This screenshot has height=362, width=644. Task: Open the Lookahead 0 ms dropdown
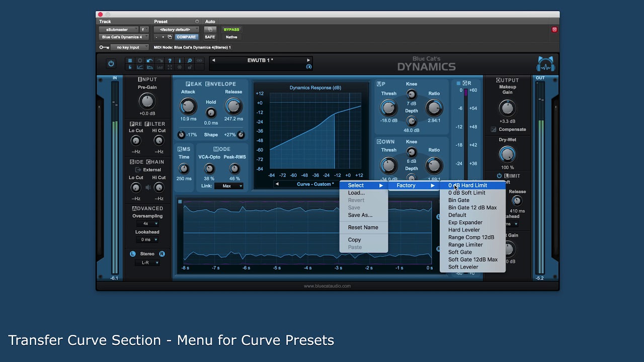point(146,240)
